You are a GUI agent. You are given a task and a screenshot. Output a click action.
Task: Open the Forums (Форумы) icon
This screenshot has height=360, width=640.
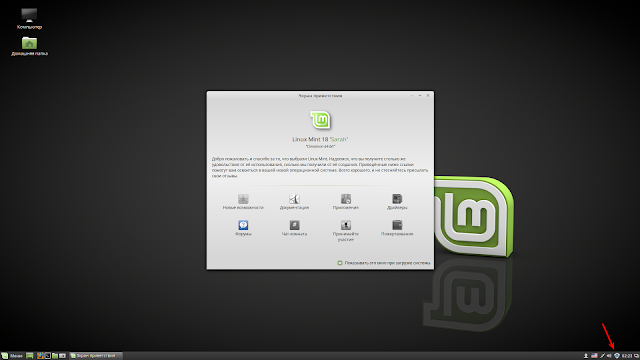click(243, 228)
